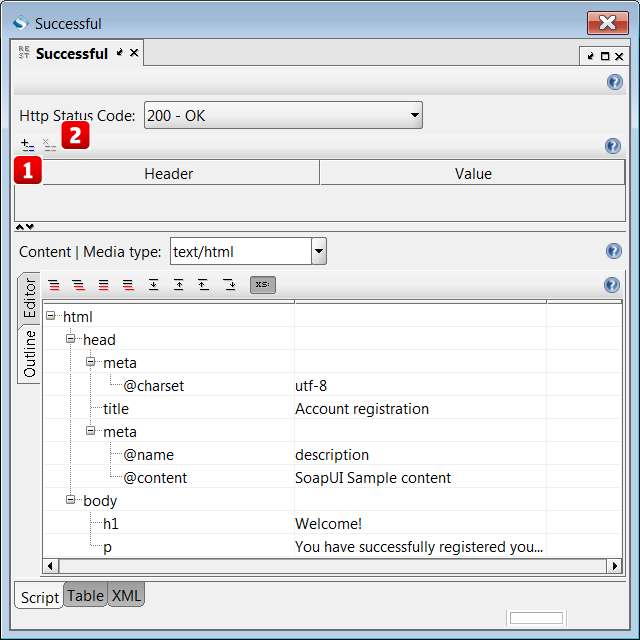Click the SoapUI Sample content value
Image resolution: width=640 pixels, height=640 pixels.
(x=373, y=478)
